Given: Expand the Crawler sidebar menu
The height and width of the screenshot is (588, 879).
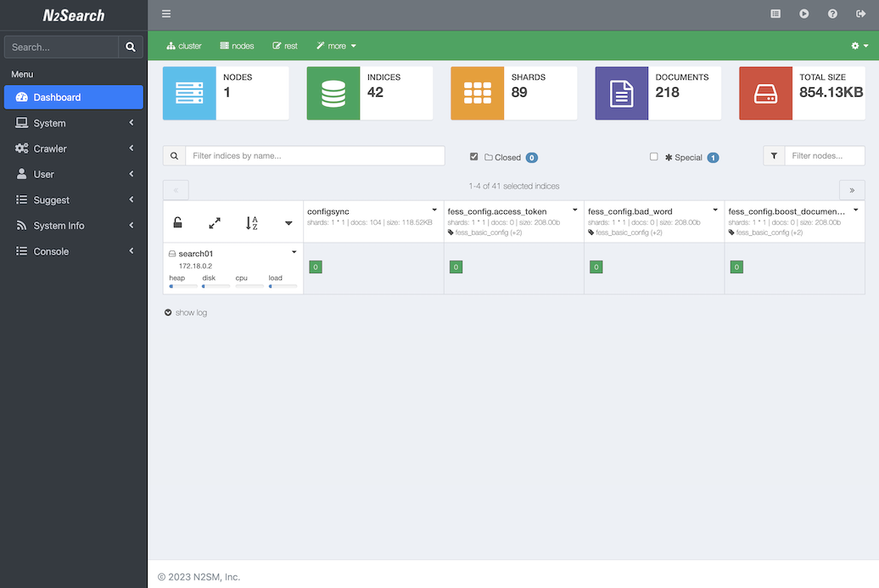Looking at the screenshot, I should click(74, 148).
